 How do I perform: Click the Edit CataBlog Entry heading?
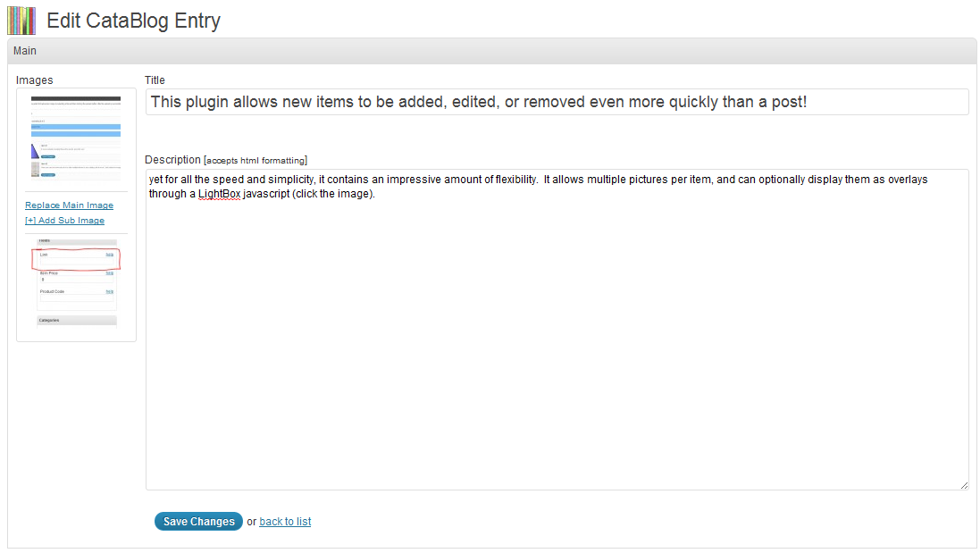tap(133, 21)
